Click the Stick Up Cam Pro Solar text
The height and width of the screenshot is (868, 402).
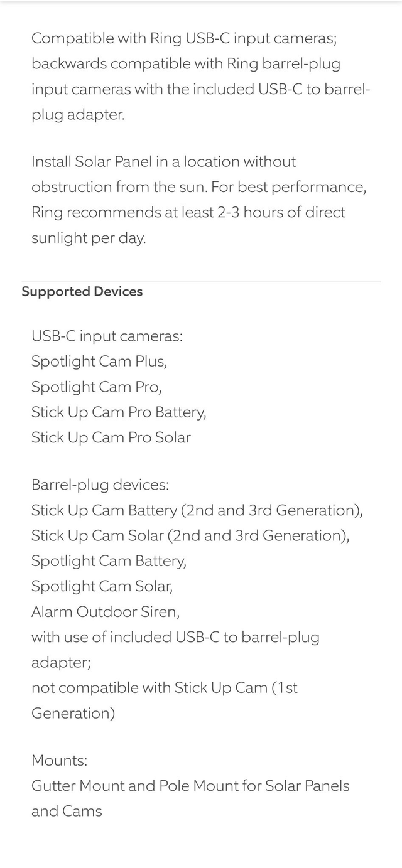tap(111, 437)
